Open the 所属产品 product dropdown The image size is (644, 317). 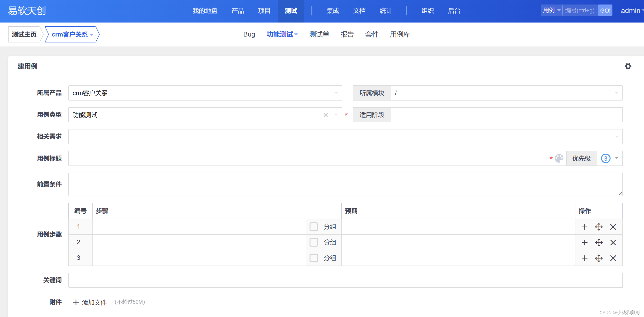[205, 93]
